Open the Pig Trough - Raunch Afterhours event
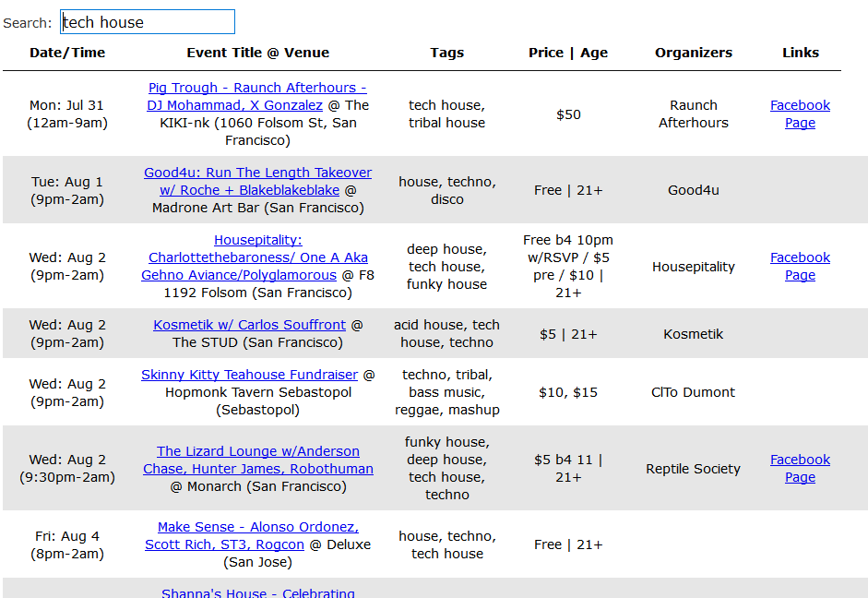Screen dimensions: 868x598 click(257, 88)
